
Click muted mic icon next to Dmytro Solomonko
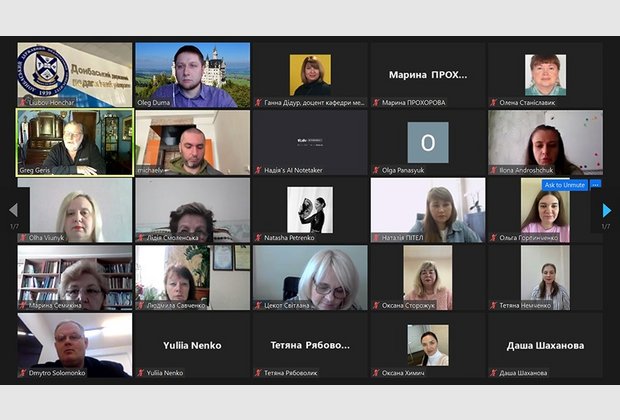coord(23,373)
